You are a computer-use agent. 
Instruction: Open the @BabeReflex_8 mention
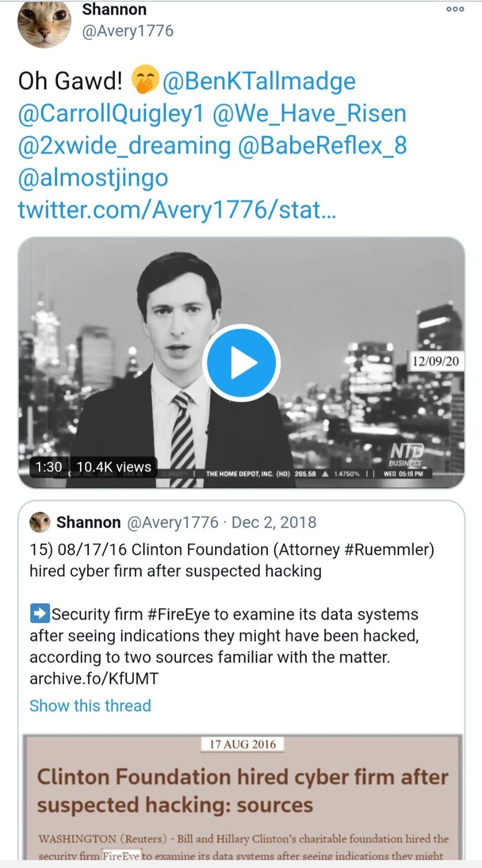click(322, 146)
